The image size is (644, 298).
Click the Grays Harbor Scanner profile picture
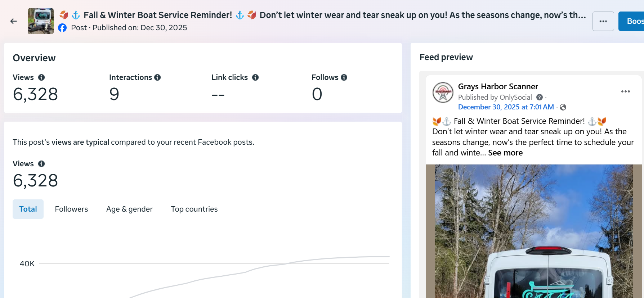[443, 92]
